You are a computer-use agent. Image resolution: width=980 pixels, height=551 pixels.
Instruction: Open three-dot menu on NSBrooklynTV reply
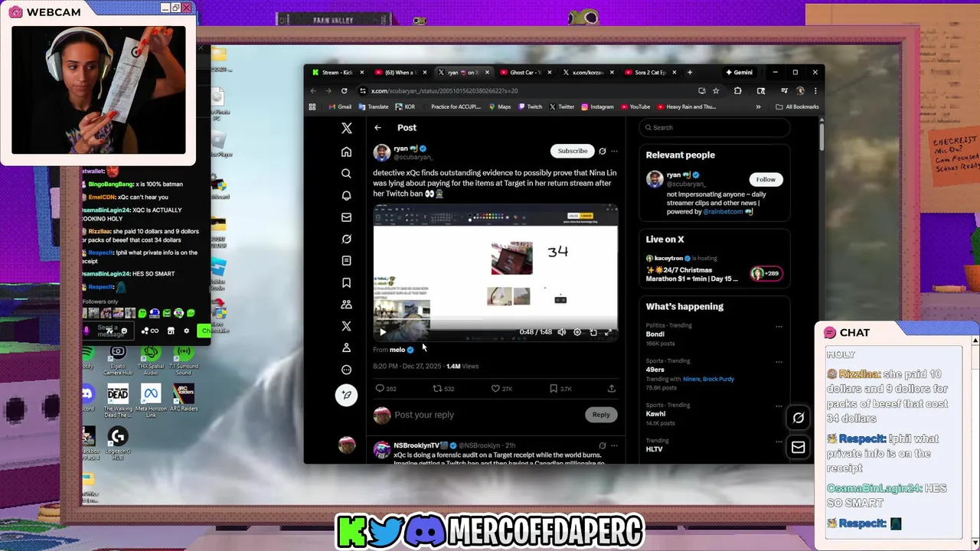coord(614,445)
